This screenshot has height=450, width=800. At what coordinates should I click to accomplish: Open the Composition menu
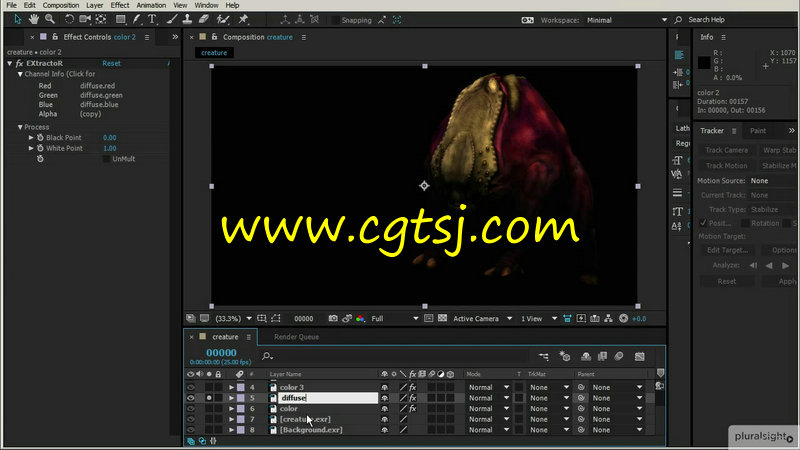[x=61, y=5]
